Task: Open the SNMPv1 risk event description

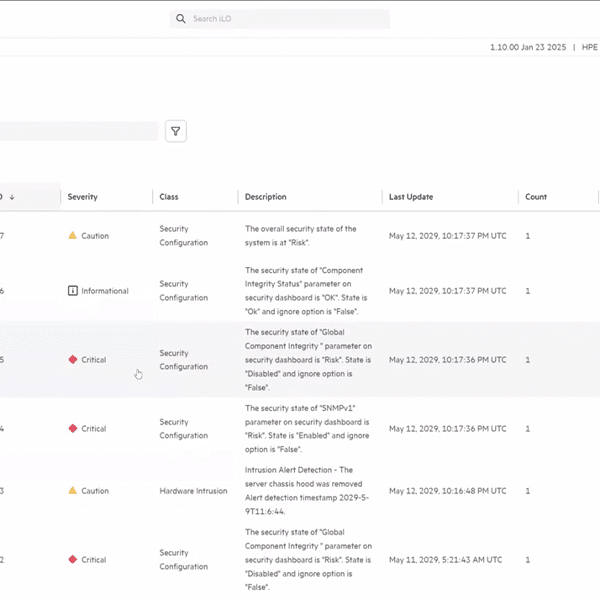Action: tap(306, 429)
